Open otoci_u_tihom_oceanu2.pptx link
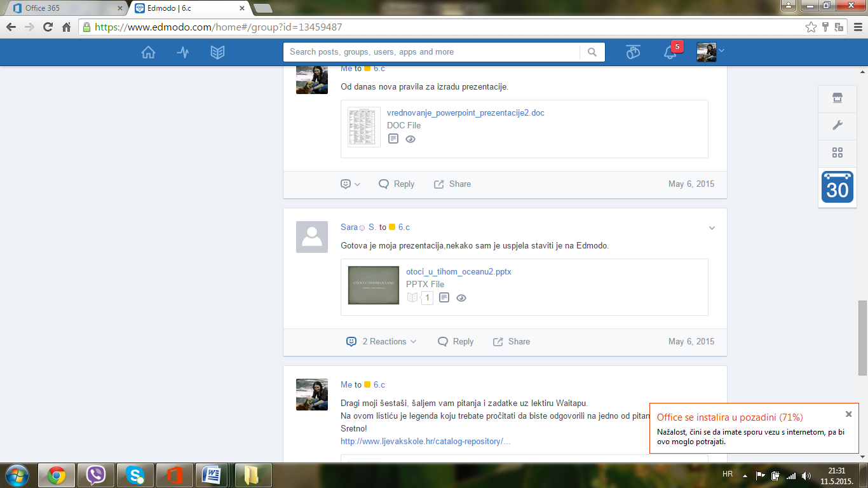The width and height of the screenshot is (868, 488). point(459,271)
